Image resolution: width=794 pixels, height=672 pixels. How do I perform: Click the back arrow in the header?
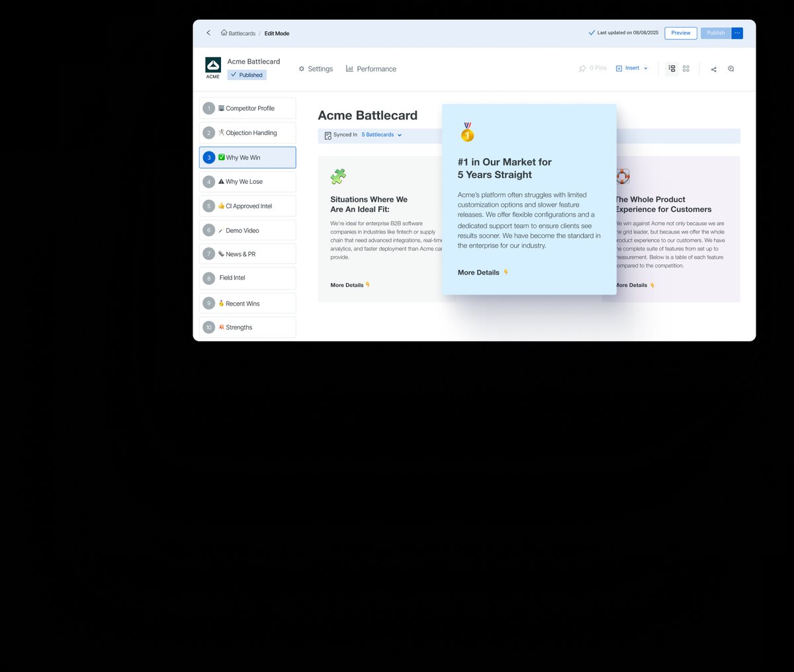tap(208, 32)
